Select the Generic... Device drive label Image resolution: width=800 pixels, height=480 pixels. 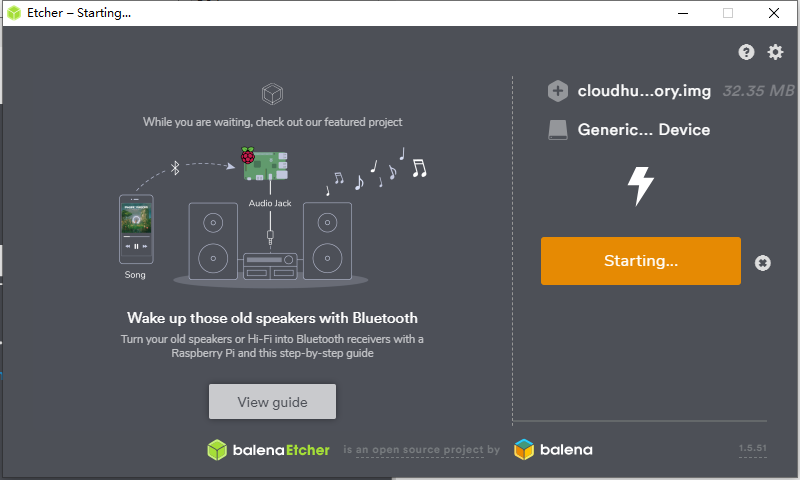coord(643,130)
